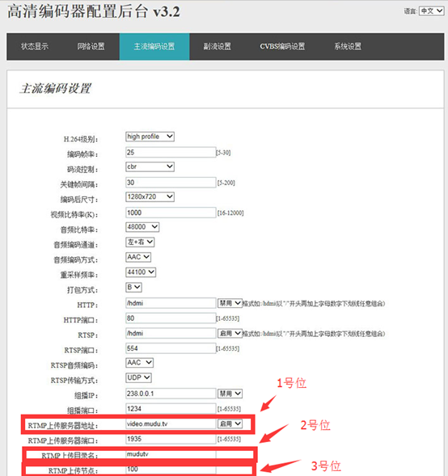
Task: Click the 组播IP field 238.0.0.1
Action: (171, 394)
